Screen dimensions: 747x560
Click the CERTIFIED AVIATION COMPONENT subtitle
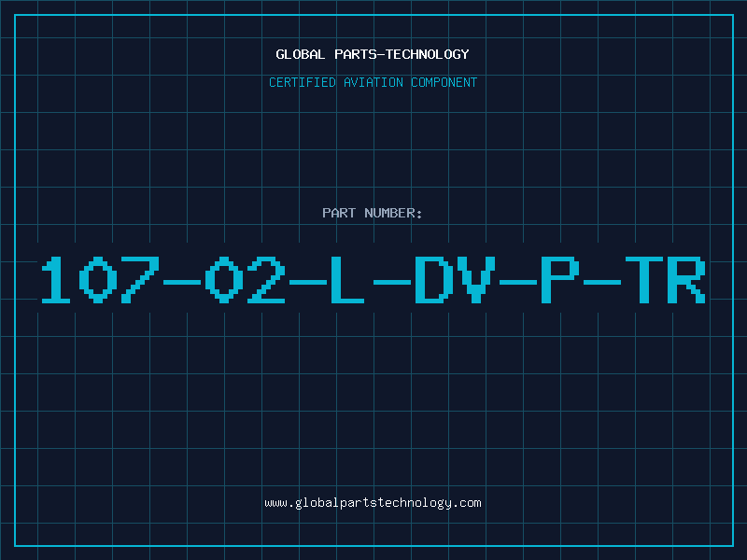[x=373, y=82]
